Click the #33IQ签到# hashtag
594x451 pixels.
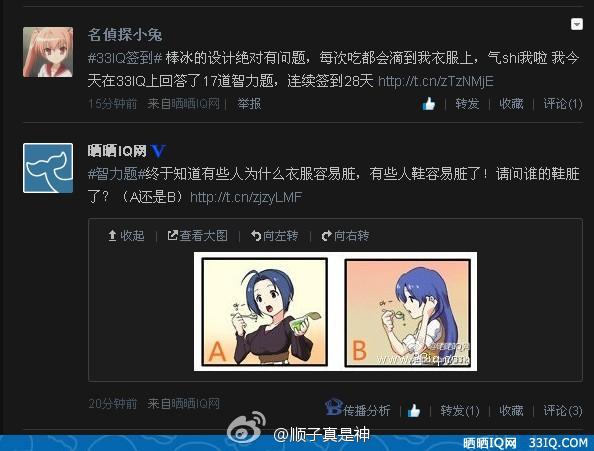point(125,58)
